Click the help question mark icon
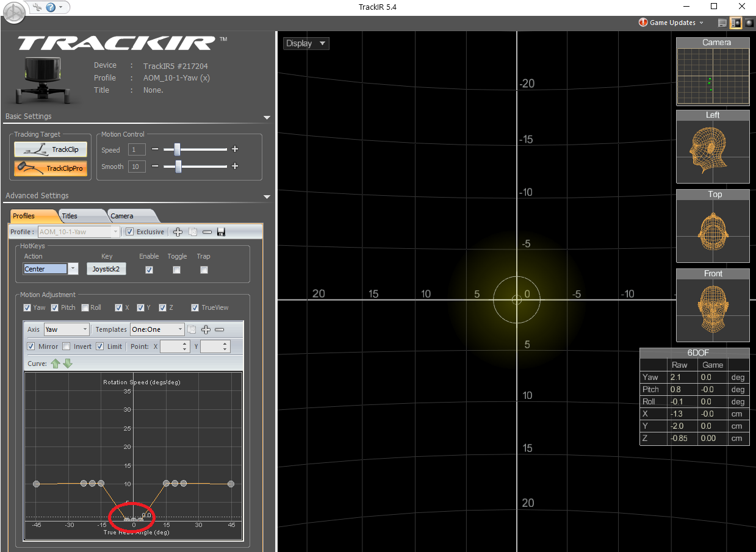Screen dimensions: 756x552 click(x=51, y=7)
